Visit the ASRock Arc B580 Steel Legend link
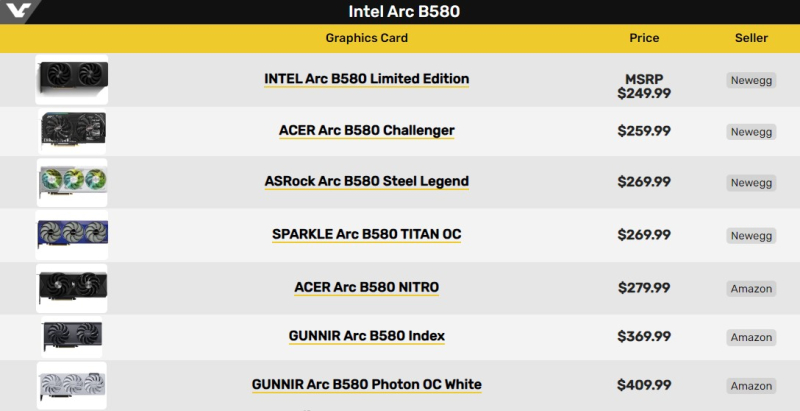 pos(366,182)
